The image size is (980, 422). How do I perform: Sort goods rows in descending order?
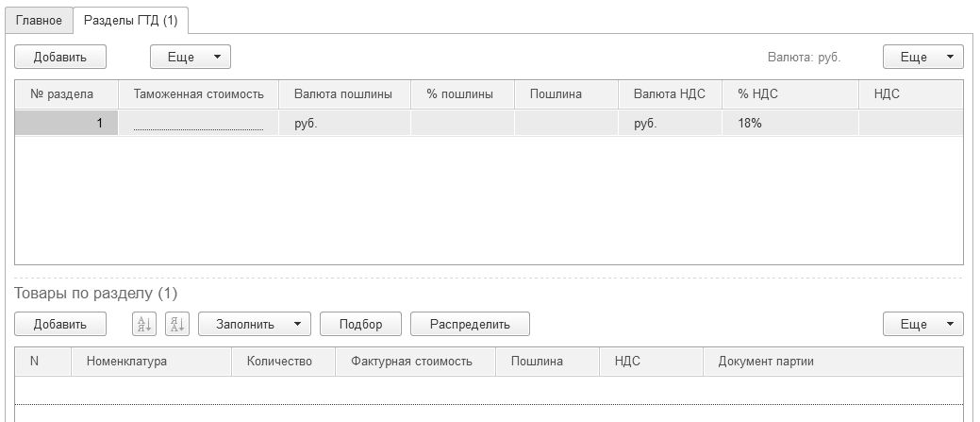(177, 324)
